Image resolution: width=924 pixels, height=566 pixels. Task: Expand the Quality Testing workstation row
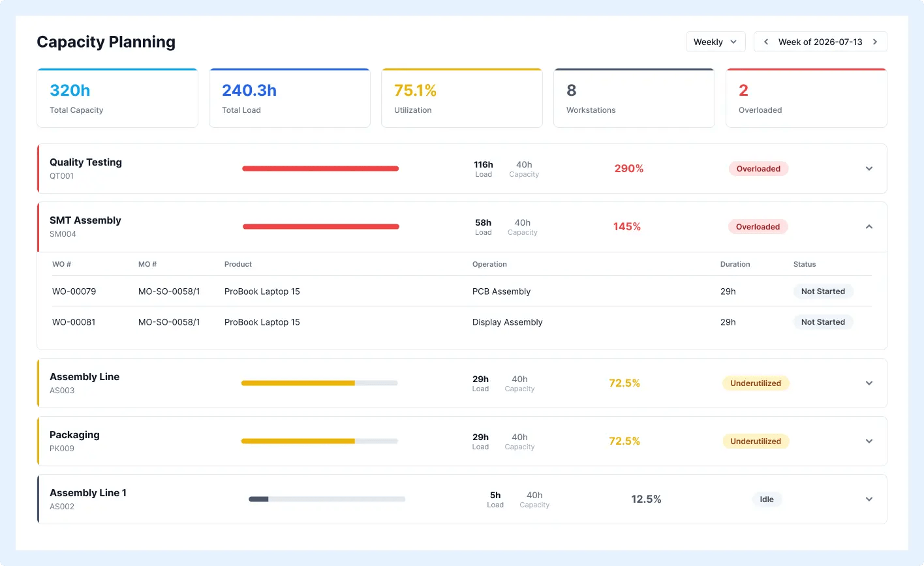[x=869, y=168]
